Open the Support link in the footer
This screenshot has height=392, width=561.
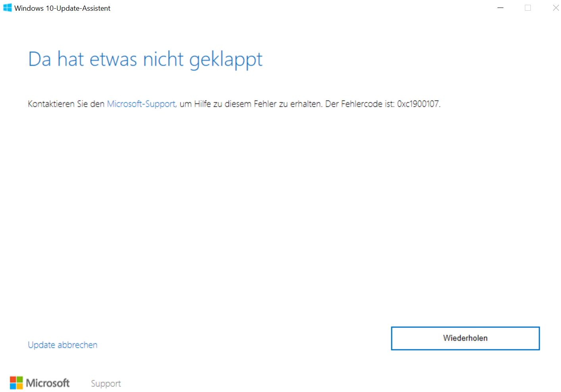coord(105,383)
